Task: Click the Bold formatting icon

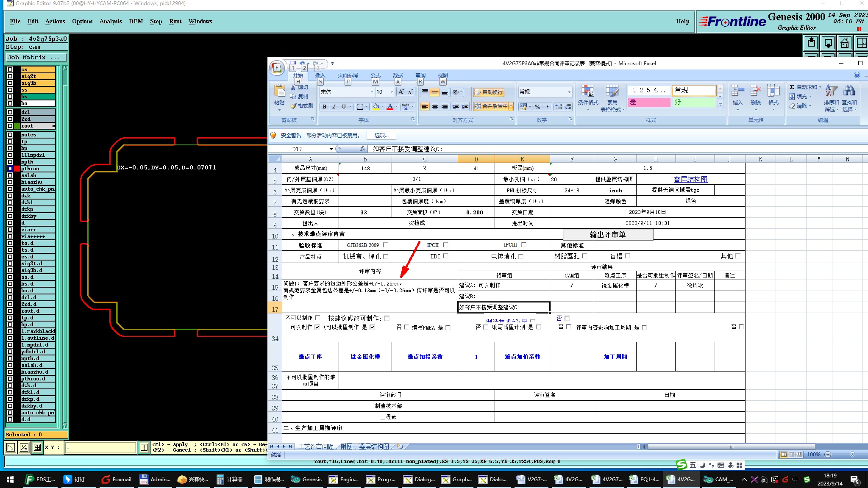Action: tap(324, 107)
